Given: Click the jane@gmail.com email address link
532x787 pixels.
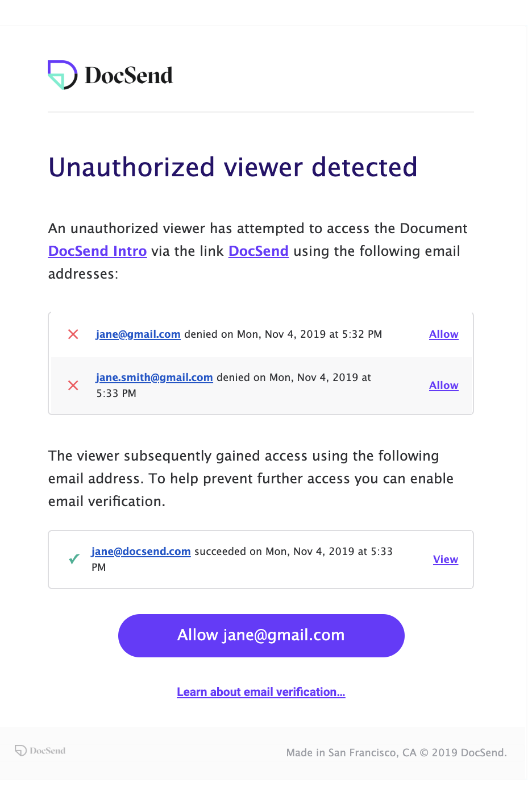Looking at the screenshot, I should (x=138, y=334).
